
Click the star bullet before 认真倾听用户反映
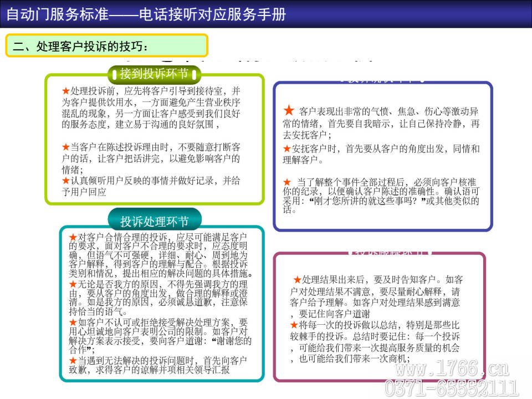pos(66,181)
